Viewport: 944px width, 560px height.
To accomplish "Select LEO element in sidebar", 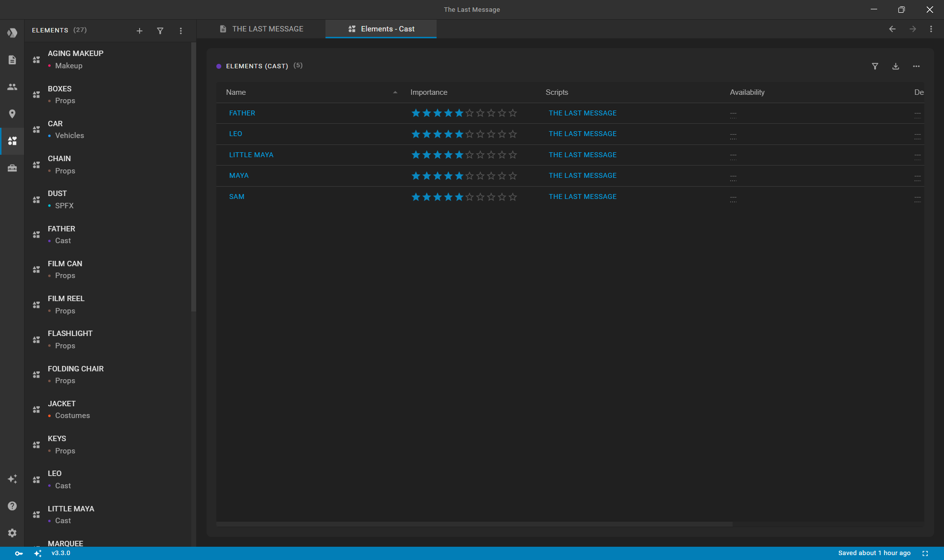I will [x=108, y=480].
